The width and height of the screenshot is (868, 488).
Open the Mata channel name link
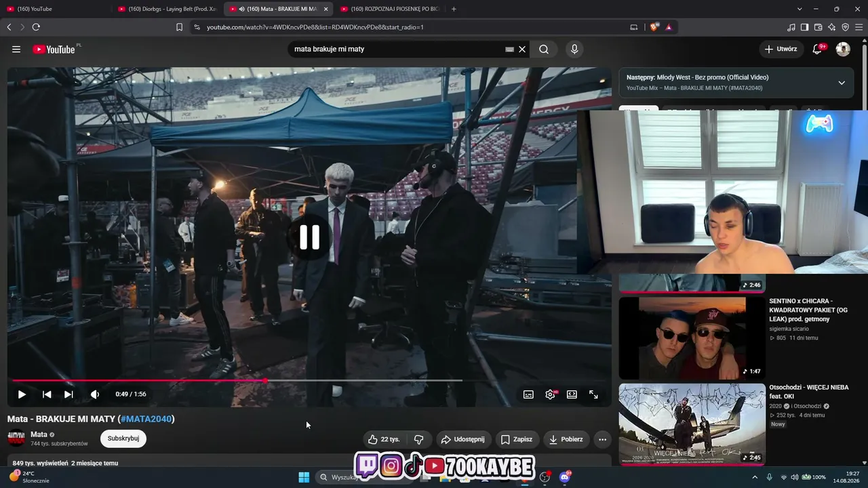tap(39, 434)
